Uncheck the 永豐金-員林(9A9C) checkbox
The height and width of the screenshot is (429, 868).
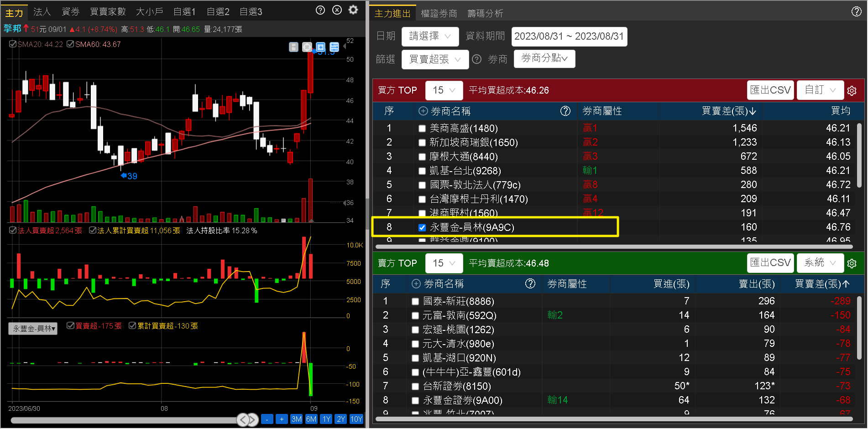(x=422, y=228)
